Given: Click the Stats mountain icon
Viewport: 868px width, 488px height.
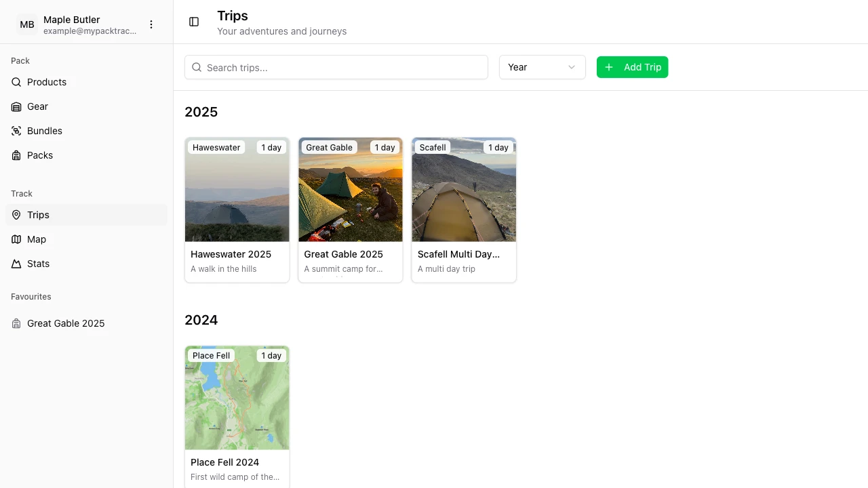Looking at the screenshot, I should coord(16,264).
